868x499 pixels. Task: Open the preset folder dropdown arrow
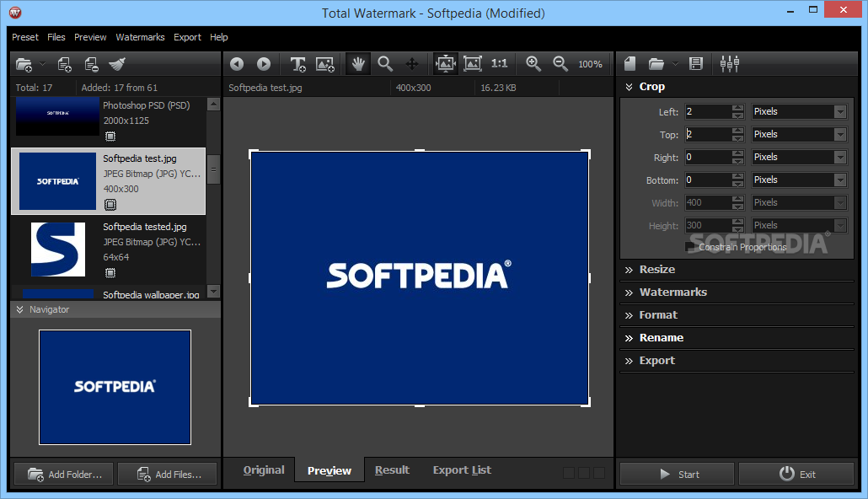click(675, 64)
